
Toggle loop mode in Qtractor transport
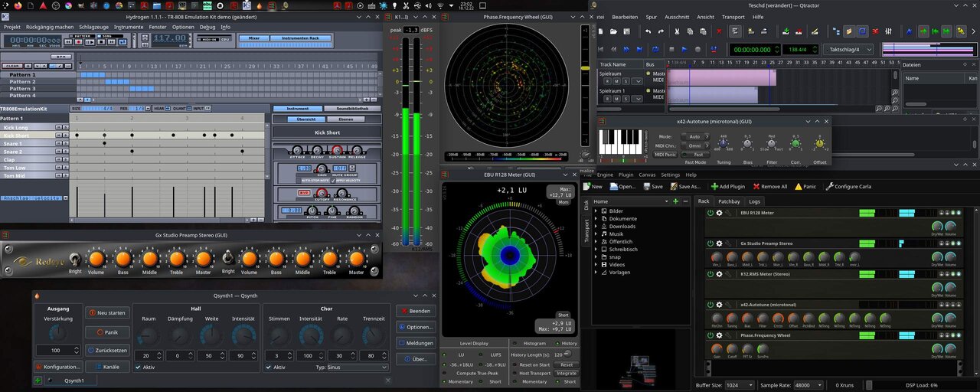coord(655,50)
